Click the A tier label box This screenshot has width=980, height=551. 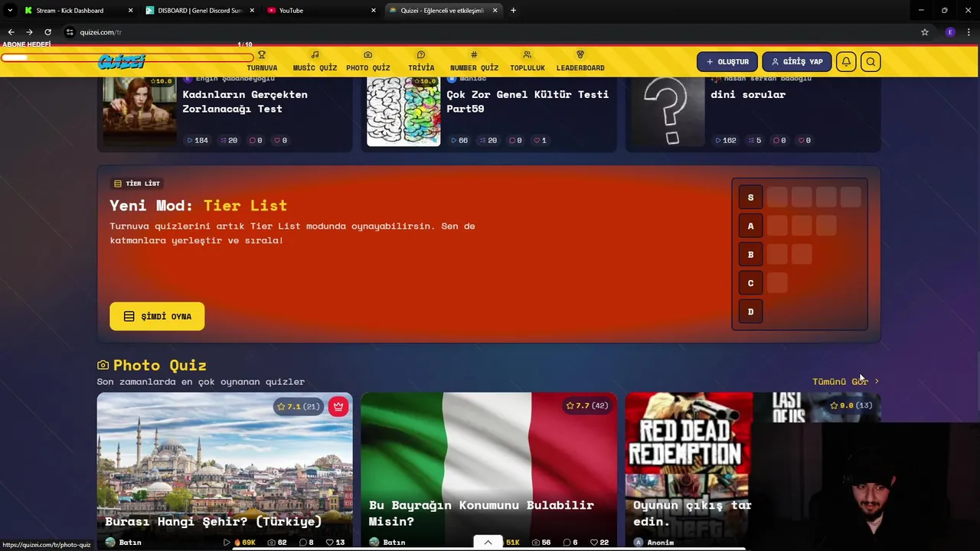[x=750, y=226]
